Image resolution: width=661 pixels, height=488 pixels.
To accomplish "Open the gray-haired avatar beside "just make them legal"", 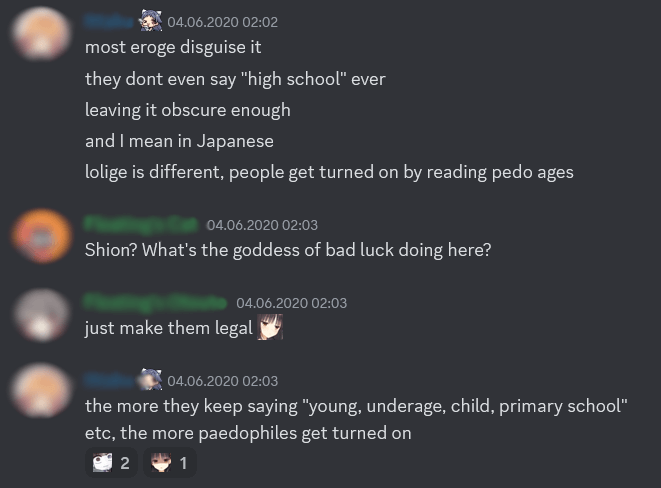I will [x=41, y=314].
